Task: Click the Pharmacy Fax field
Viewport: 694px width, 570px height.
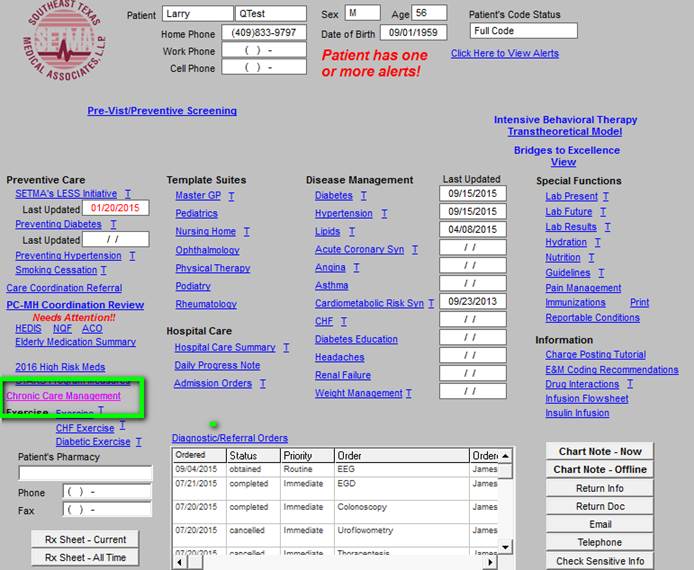Action: [107, 510]
